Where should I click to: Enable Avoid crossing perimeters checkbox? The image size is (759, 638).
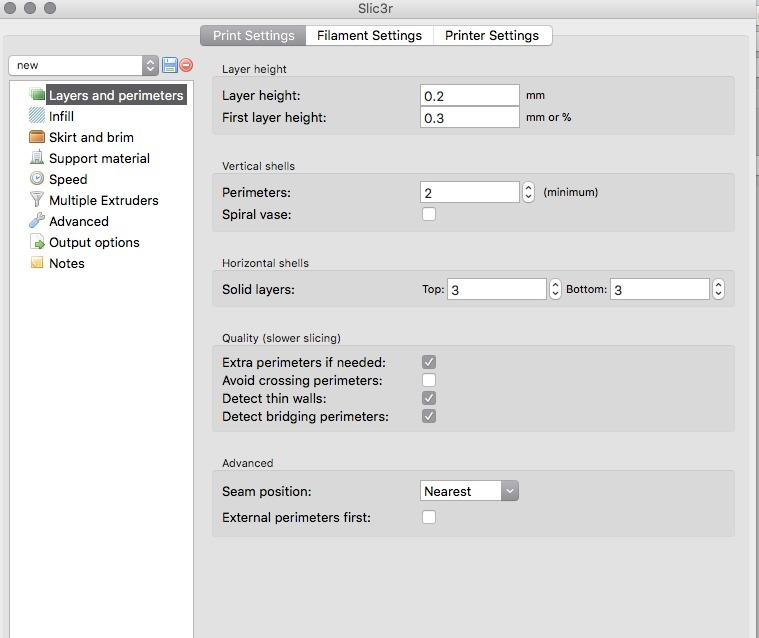coord(429,380)
